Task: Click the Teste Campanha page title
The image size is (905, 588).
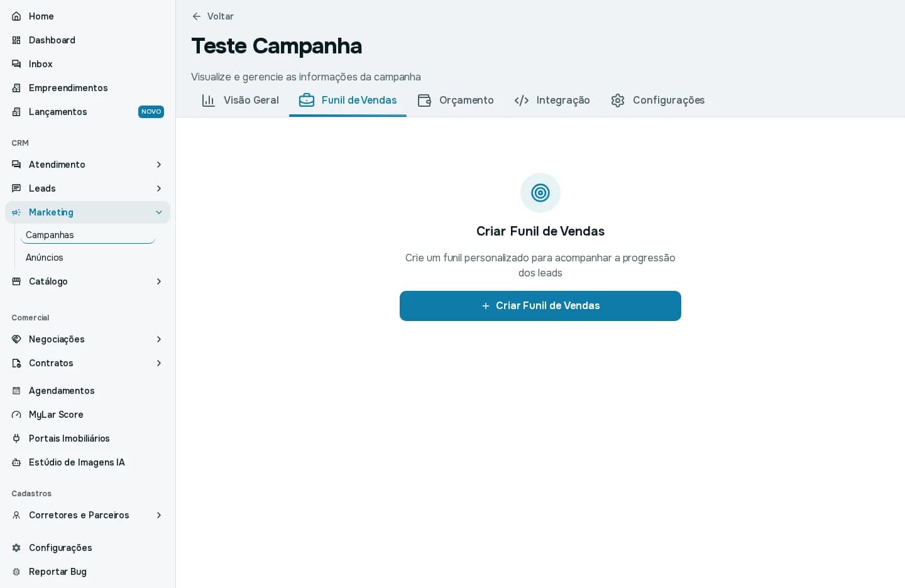Action: click(277, 46)
